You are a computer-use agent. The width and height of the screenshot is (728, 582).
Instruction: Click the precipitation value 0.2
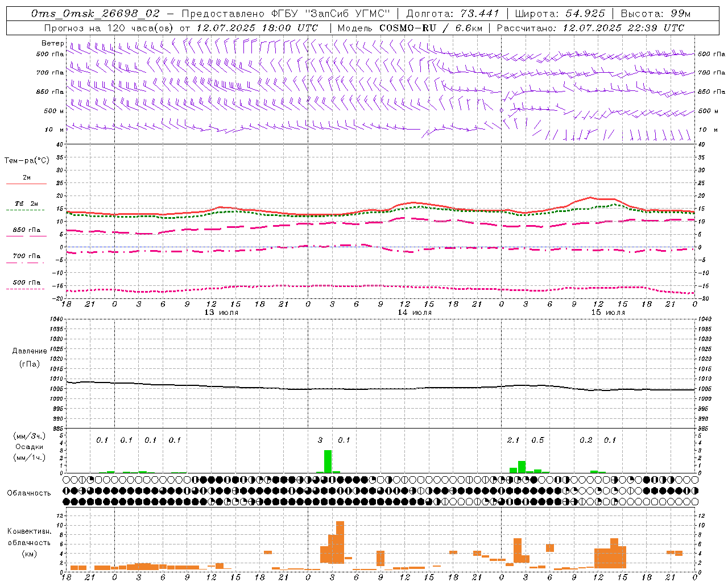[586, 440]
